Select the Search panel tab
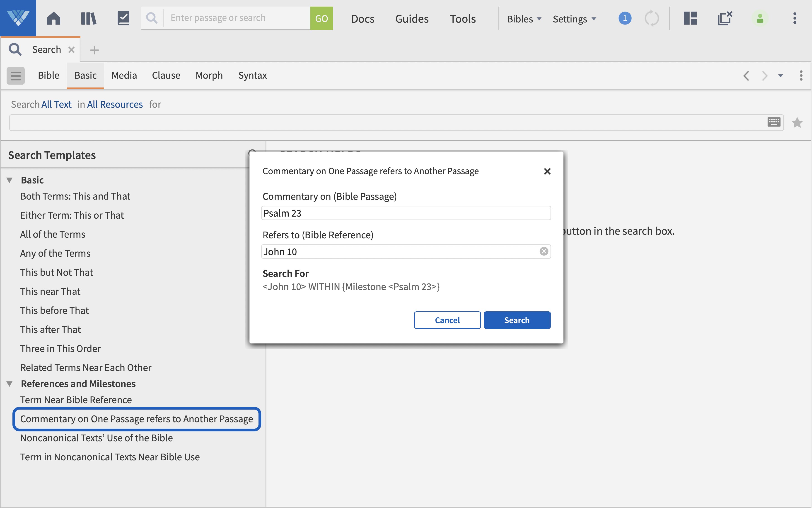812x508 pixels. tap(40, 50)
